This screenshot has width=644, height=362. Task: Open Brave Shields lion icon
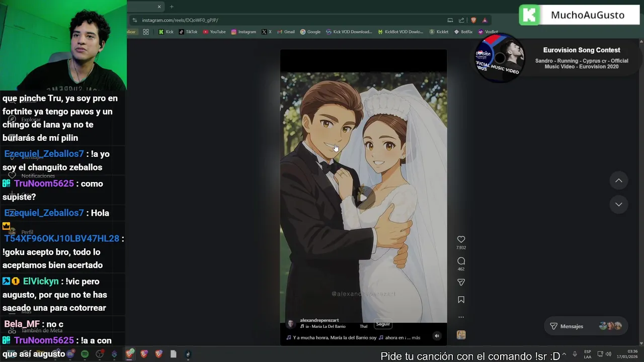click(473, 20)
